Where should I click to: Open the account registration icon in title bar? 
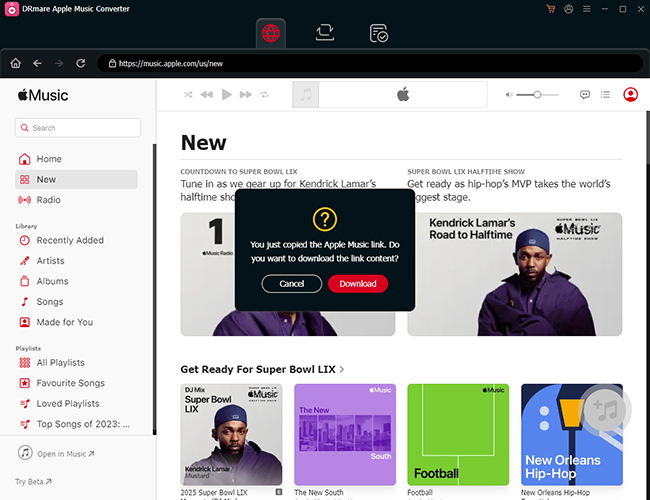[x=569, y=9]
